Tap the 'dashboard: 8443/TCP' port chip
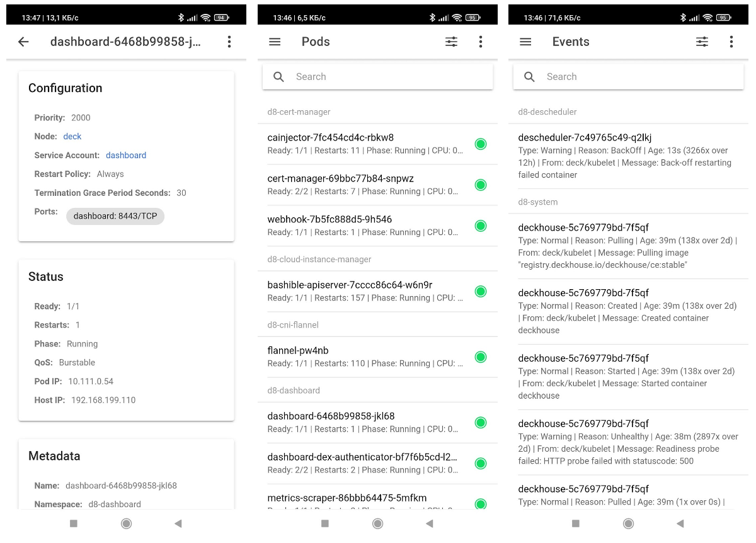 coord(115,216)
